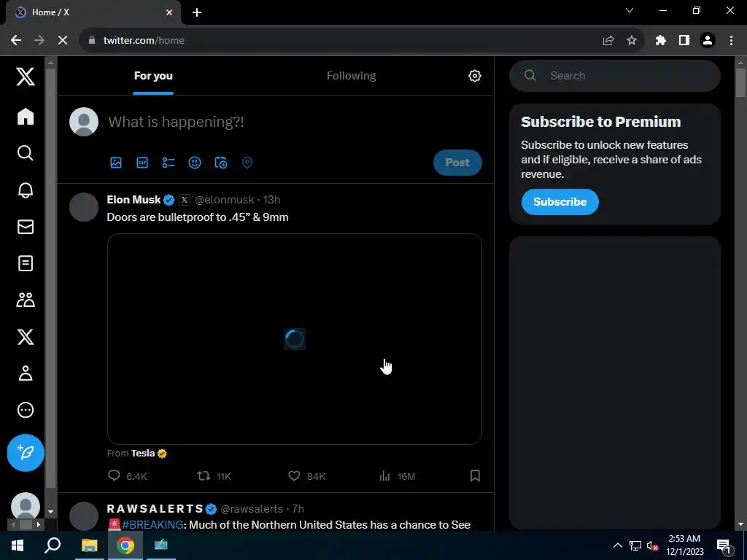The width and height of the screenshot is (747, 560).
Task: Open @elonmusk handle link
Action: 225,200
